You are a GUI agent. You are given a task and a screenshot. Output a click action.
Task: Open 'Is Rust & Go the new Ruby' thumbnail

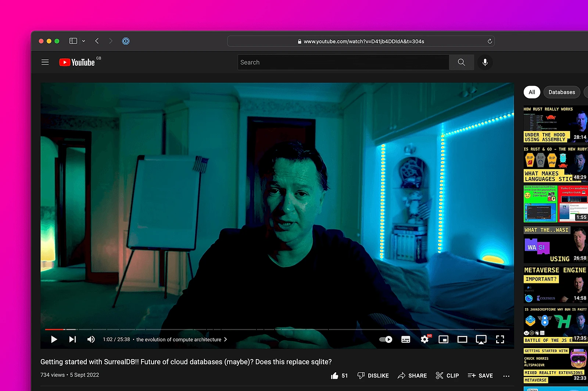click(x=556, y=164)
